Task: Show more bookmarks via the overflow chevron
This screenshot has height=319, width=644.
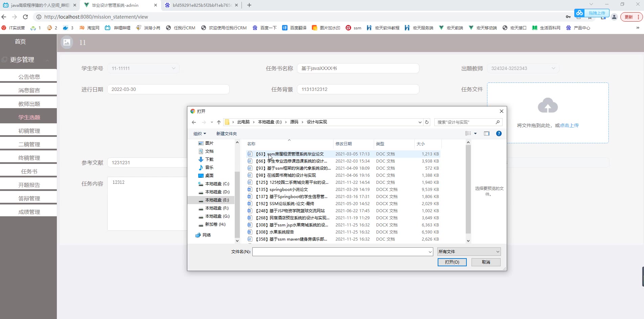Action: tap(638, 28)
